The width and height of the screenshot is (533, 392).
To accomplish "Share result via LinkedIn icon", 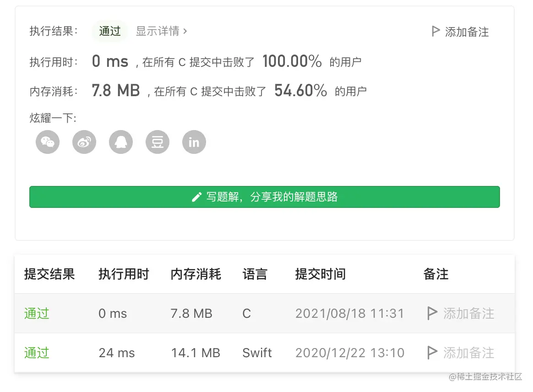I will tap(194, 142).
